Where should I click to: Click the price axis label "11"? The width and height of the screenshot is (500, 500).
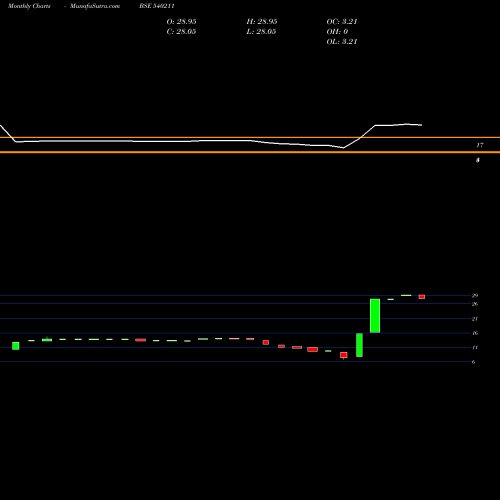coord(475,348)
